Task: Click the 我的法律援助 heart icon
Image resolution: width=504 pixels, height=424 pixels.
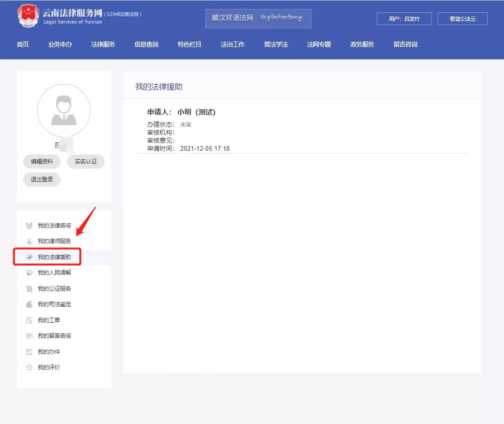Action: coord(29,257)
